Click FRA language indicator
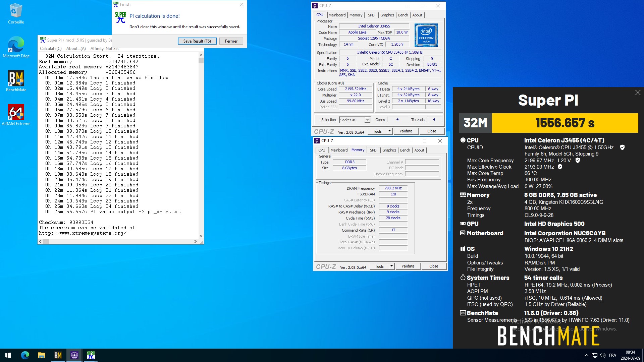This screenshot has width=644, height=362. 612,355
